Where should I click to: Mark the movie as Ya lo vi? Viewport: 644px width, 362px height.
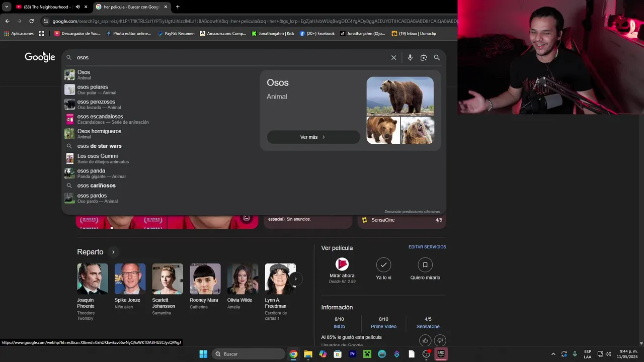383,264
